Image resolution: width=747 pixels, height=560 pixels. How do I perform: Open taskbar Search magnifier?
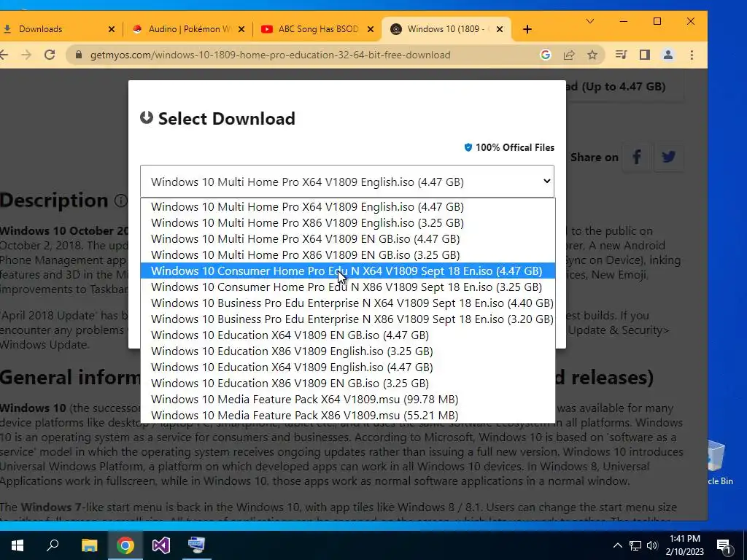pyautogui.click(x=53, y=545)
